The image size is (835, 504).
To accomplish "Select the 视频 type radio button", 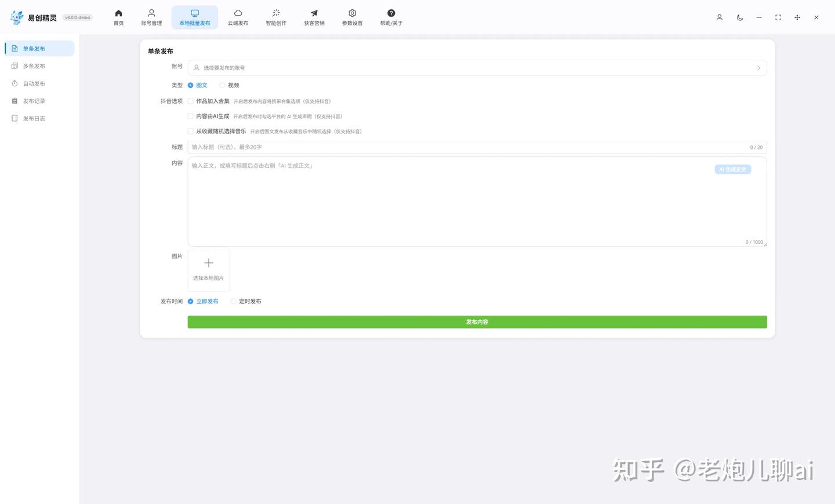I will 222,85.
